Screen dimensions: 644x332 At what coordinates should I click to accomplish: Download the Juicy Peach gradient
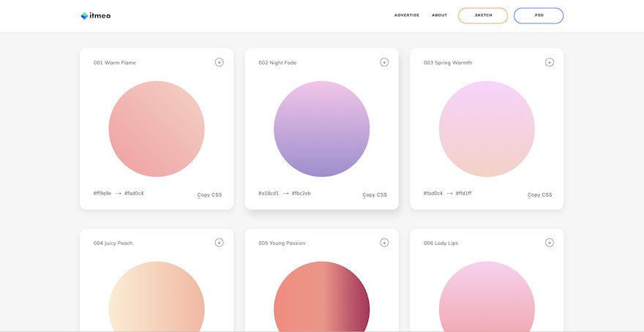pos(219,243)
